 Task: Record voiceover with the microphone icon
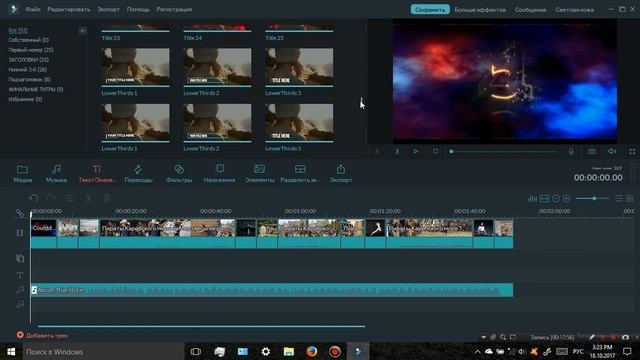571,151
